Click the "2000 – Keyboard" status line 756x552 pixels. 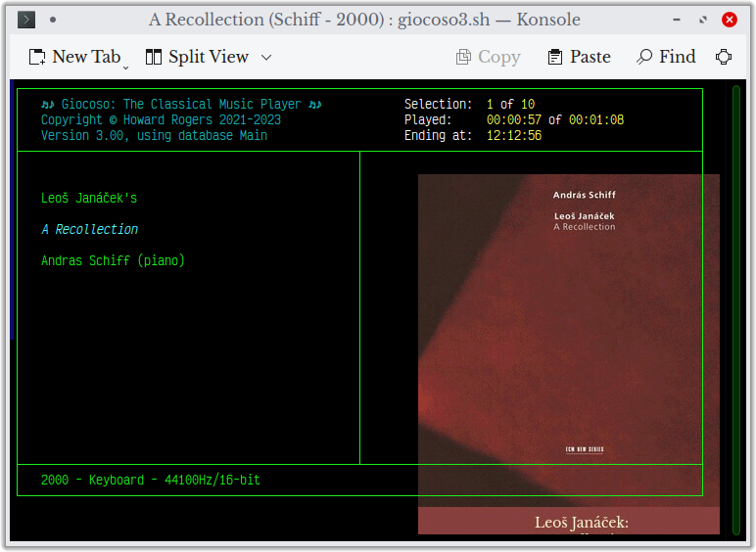(150, 481)
